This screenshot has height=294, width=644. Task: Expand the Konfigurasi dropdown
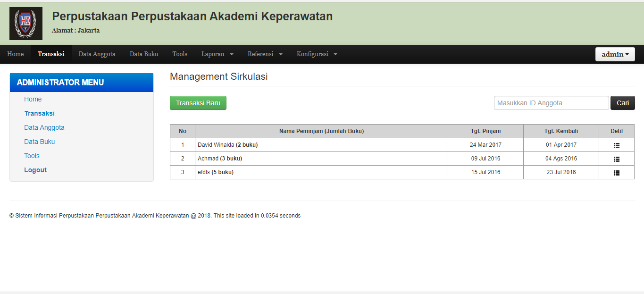(316, 54)
